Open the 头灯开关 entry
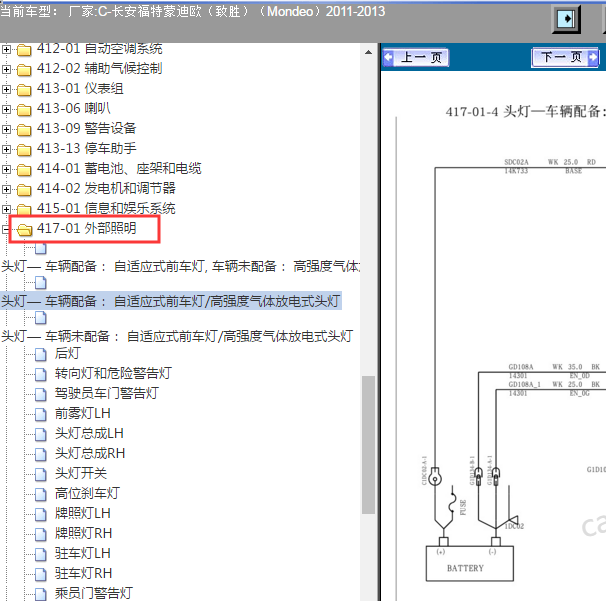Screen dimensions: 606x601 coord(81,473)
